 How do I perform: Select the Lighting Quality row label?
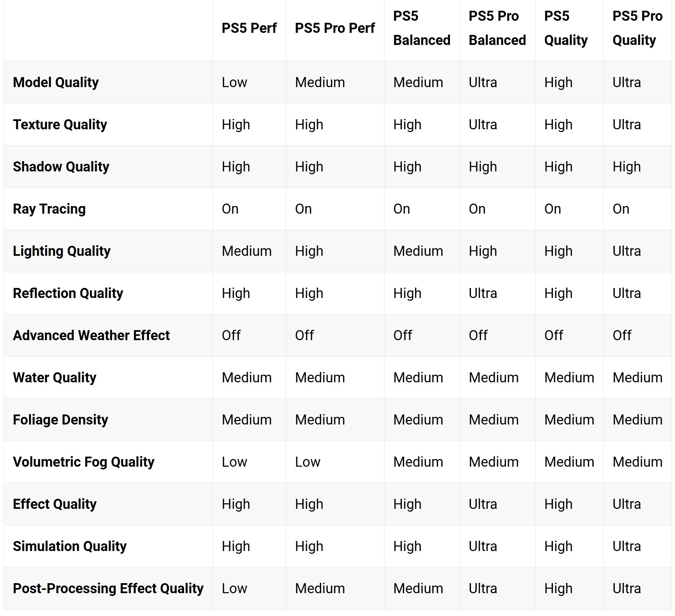[x=62, y=251]
